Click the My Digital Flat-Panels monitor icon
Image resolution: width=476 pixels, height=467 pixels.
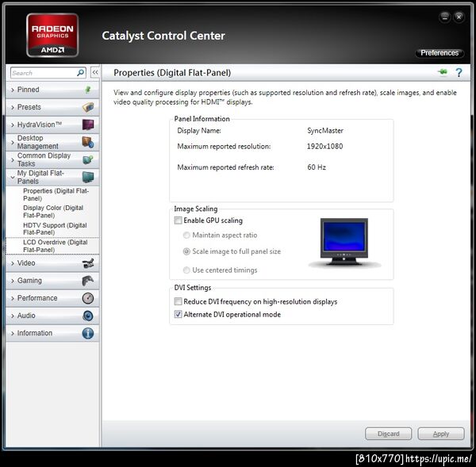pos(88,178)
